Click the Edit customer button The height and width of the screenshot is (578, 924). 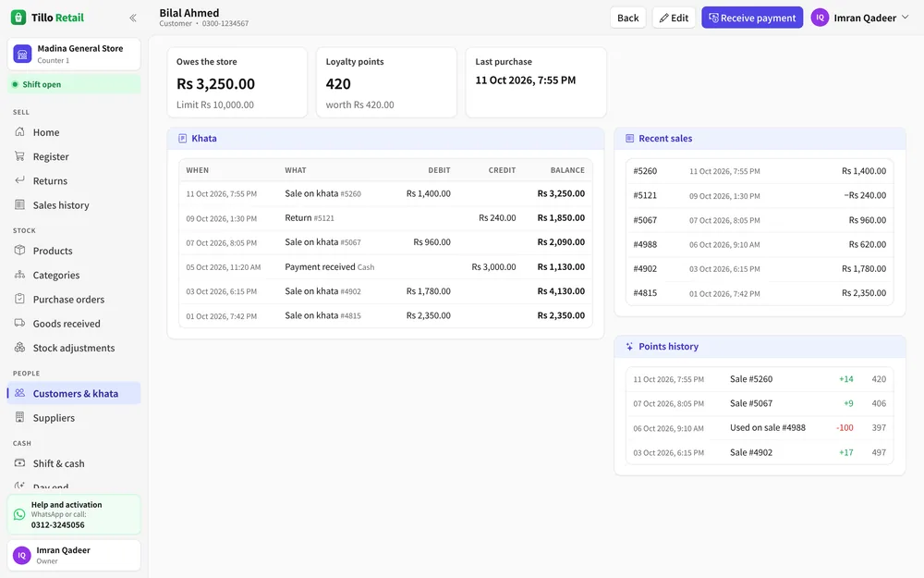(x=674, y=18)
